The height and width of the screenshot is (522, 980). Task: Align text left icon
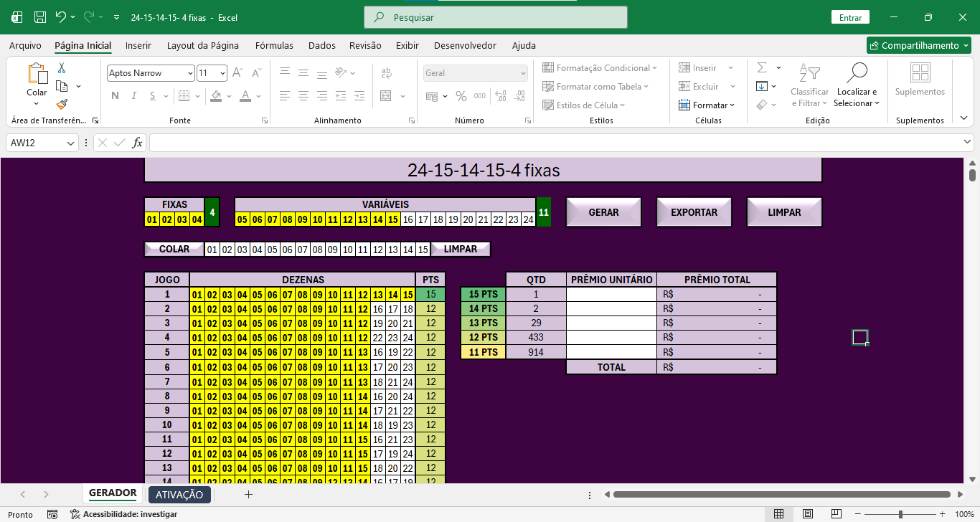[285, 95]
